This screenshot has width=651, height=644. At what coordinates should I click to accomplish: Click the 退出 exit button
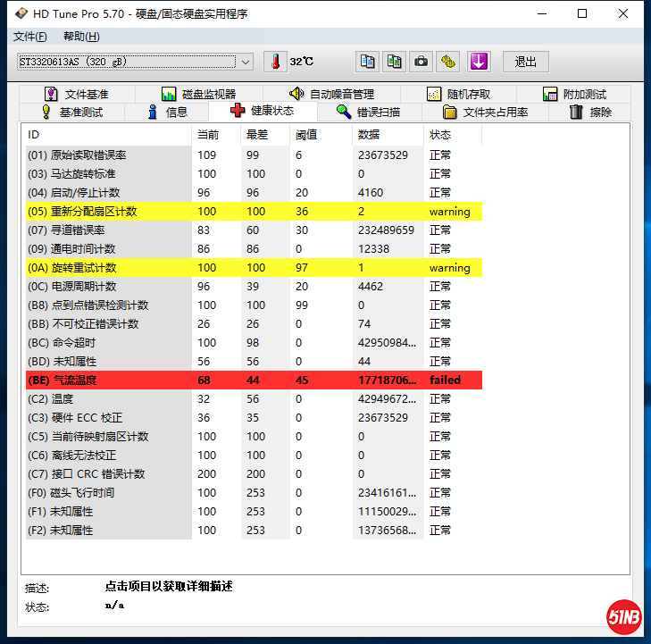(x=526, y=62)
